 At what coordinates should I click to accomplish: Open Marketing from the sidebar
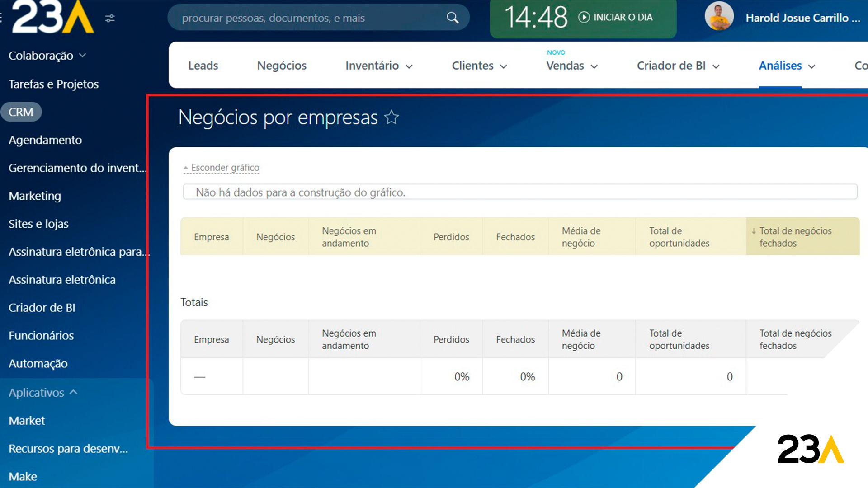click(35, 196)
